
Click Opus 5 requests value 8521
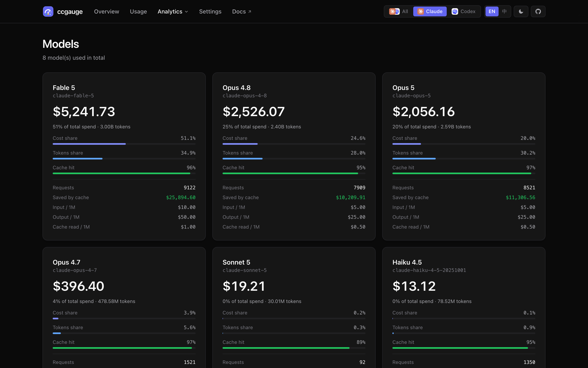click(x=529, y=188)
